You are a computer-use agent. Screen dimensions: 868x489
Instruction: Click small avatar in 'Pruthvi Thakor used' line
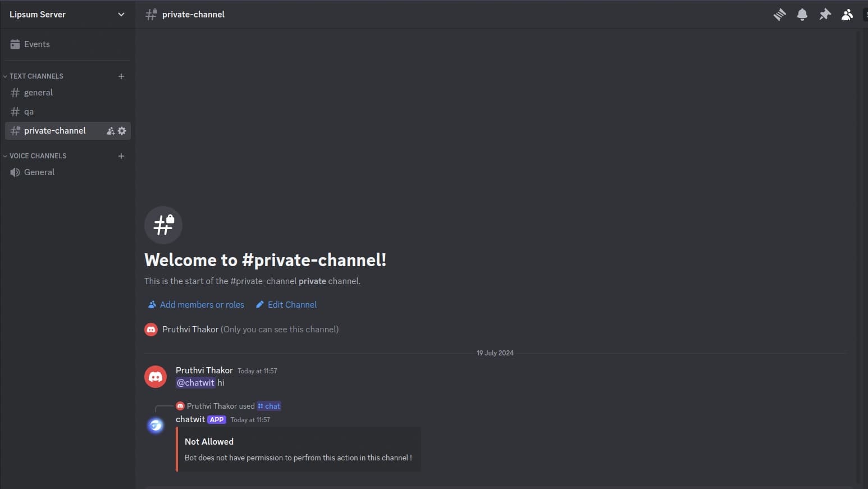[x=180, y=406]
